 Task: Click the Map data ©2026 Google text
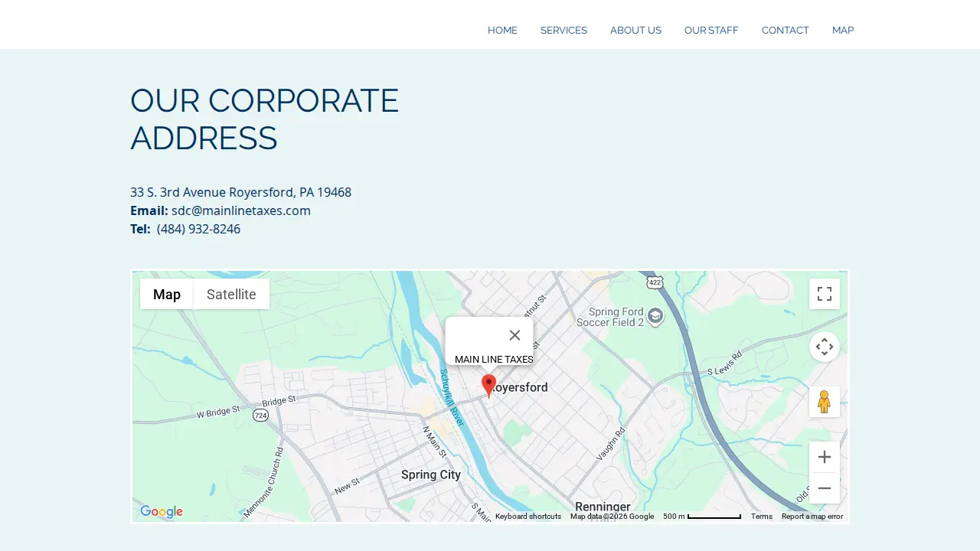(612, 517)
